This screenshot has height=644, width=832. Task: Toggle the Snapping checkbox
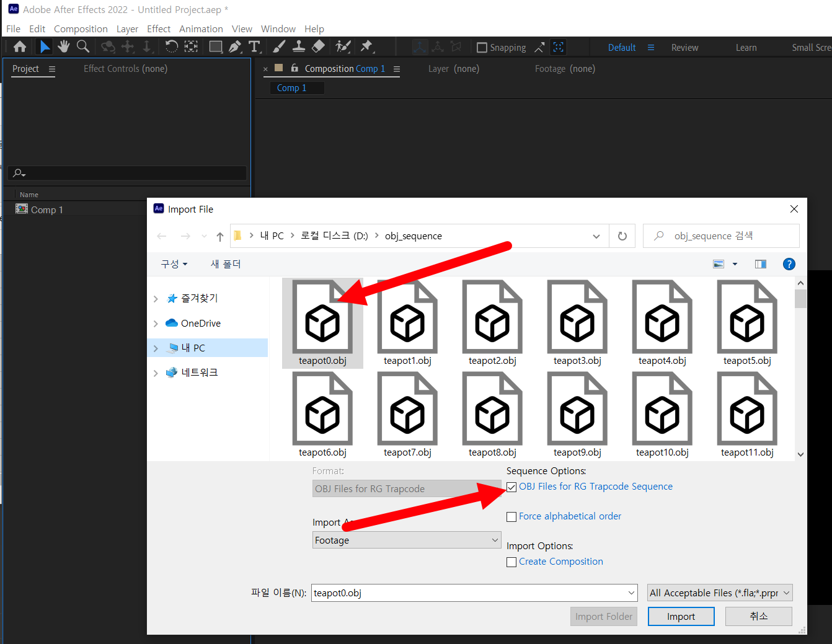click(482, 48)
